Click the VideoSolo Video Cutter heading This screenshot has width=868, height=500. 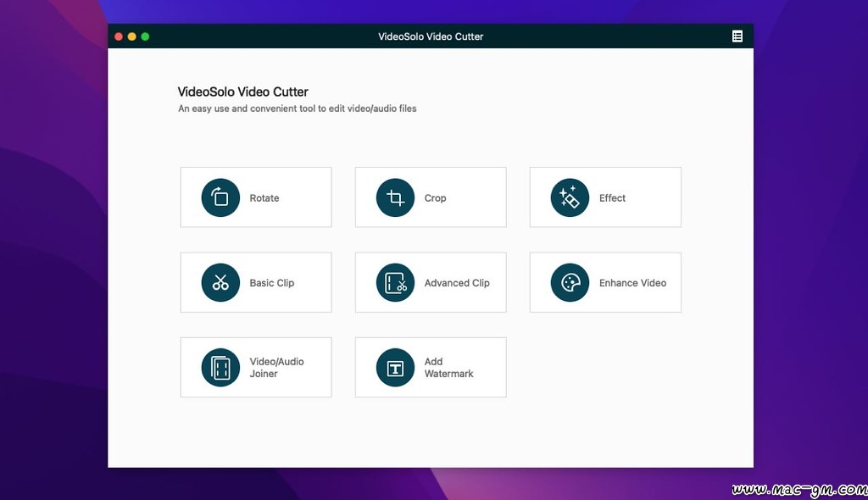tap(243, 92)
